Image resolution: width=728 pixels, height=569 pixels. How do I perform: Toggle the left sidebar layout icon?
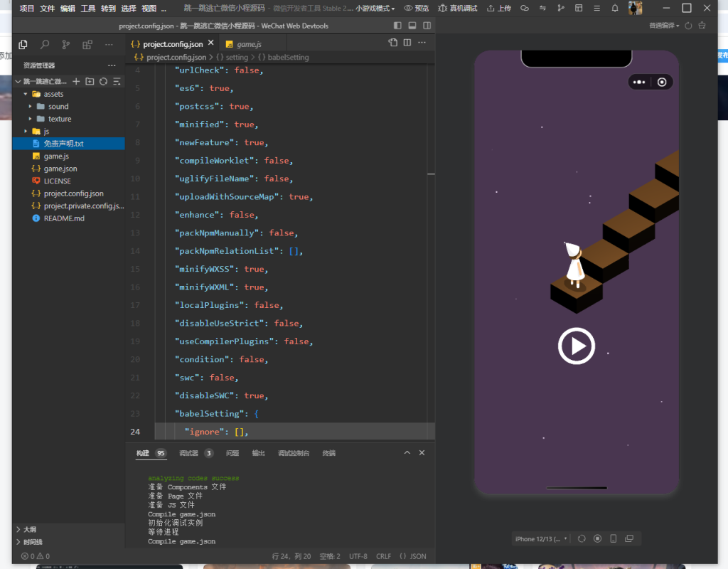click(397, 26)
